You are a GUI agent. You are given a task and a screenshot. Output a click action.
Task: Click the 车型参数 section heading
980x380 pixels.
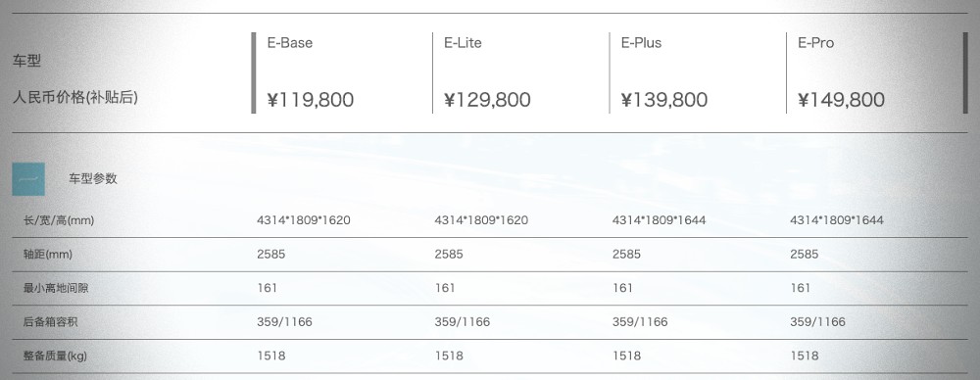click(93, 179)
